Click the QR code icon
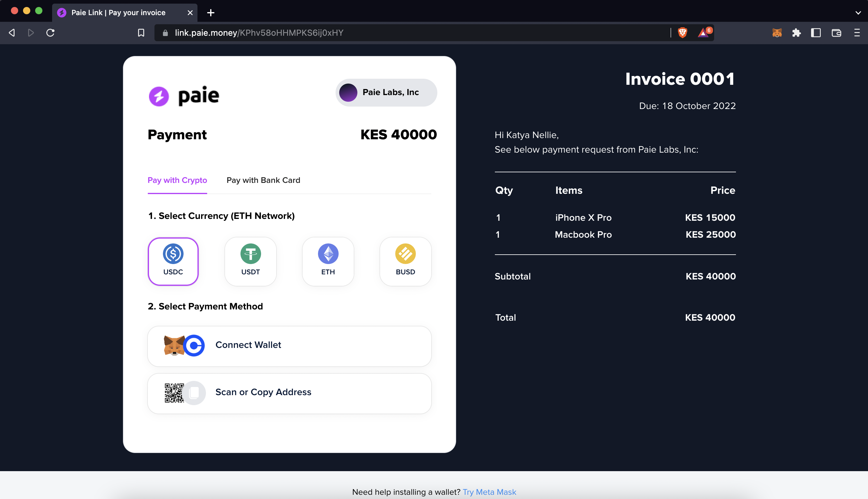 [x=174, y=393]
